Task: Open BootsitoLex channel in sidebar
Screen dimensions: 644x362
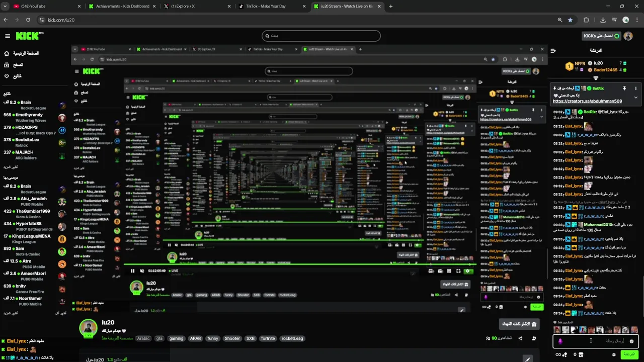Action: (35, 142)
